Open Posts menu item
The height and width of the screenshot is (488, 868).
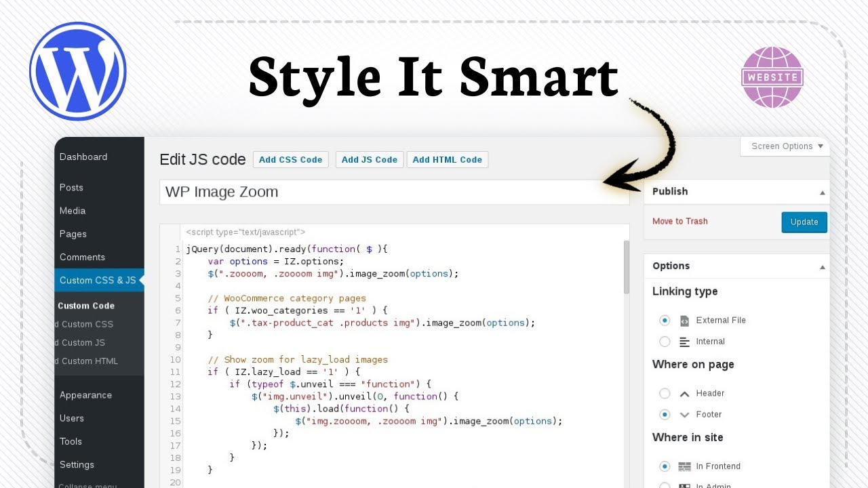[71, 188]
